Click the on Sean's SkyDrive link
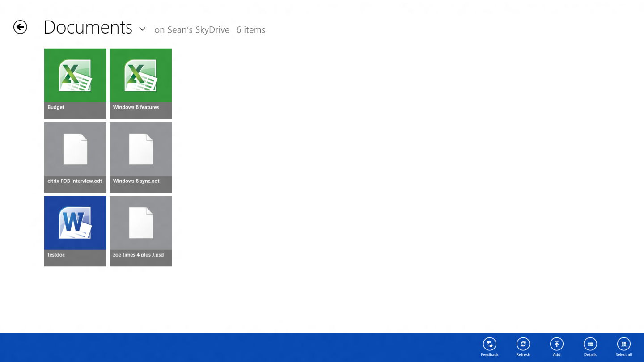Viewport: 644px width, 362px height. point(192,29)
